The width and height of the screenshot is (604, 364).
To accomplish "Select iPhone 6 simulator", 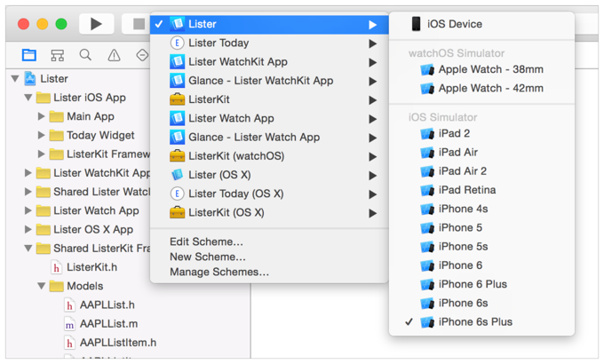I will (482, 265).
